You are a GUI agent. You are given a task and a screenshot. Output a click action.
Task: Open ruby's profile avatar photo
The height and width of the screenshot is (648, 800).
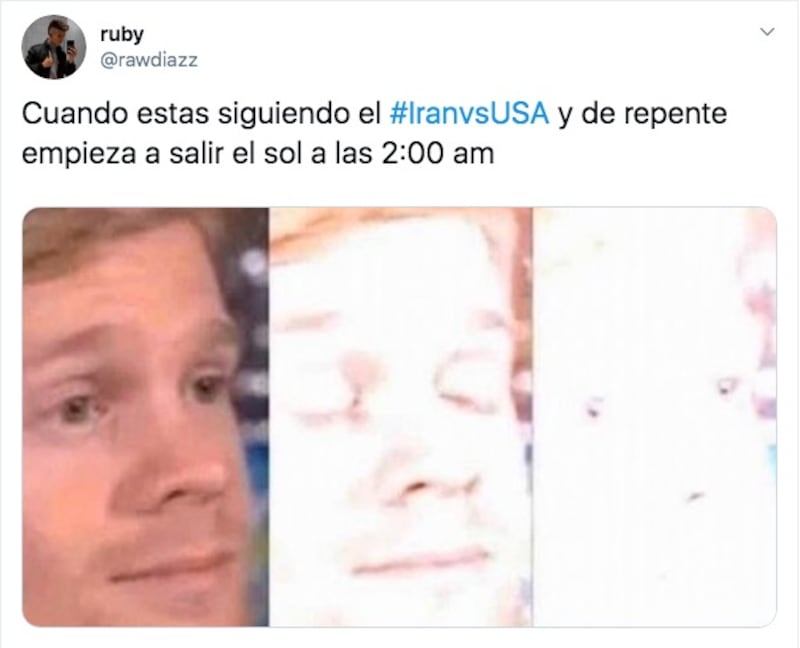(54, 47)
